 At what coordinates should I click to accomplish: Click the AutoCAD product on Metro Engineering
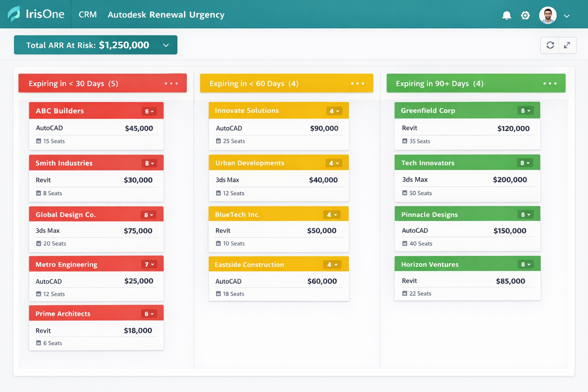click(x=49, y=282)
